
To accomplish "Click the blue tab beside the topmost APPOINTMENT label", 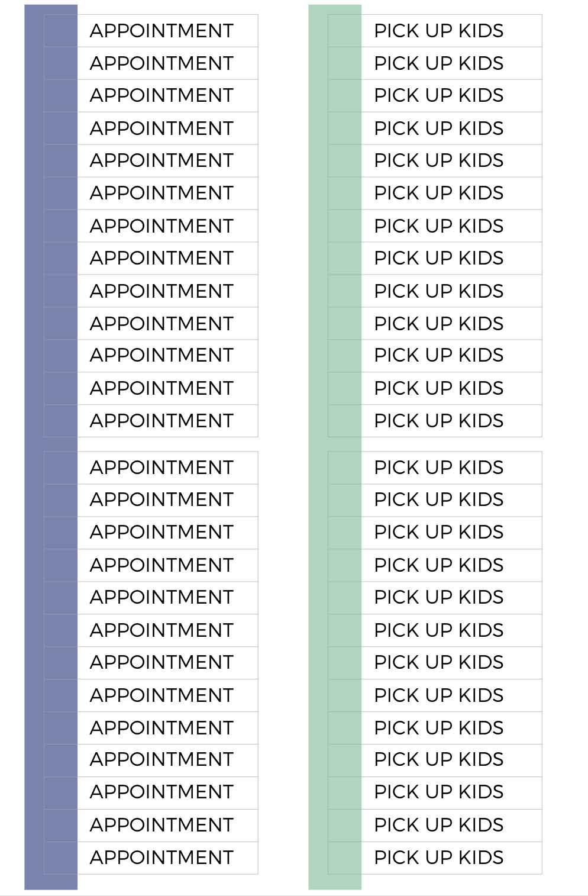I will 61,31.
